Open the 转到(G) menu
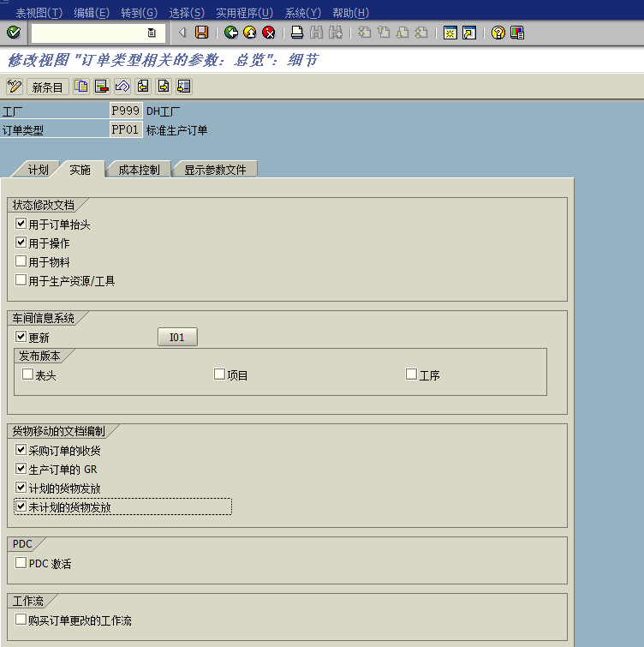 (x=140, y=13)
